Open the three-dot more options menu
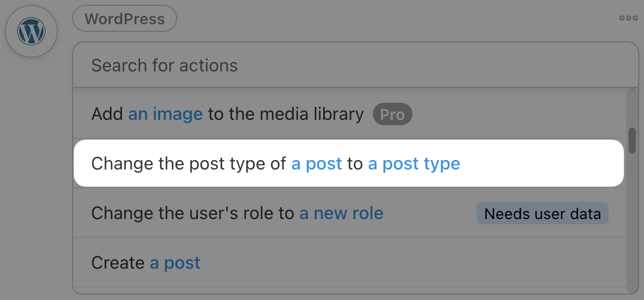This screenshot has height=300, width=644. tap(628, 18)
